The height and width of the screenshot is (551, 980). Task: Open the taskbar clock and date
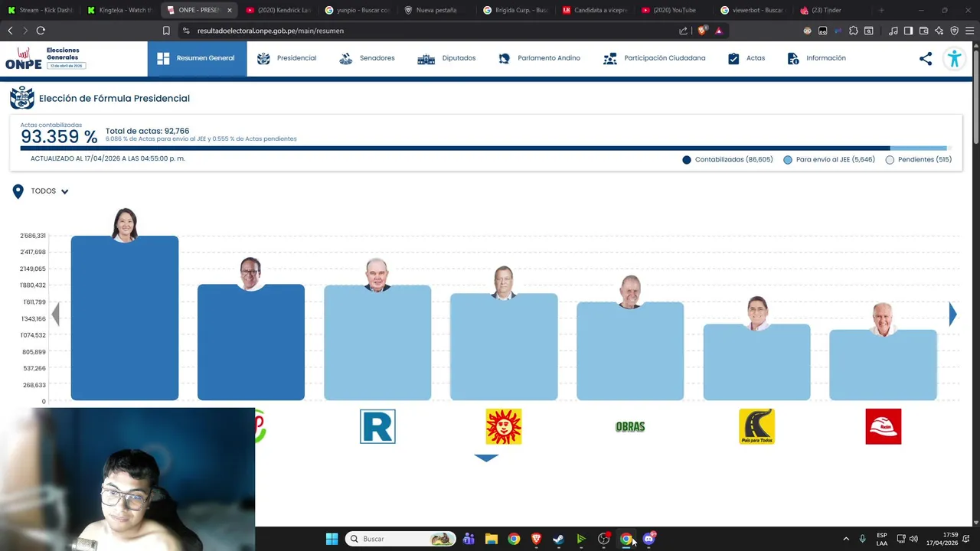tap(942, 539)
